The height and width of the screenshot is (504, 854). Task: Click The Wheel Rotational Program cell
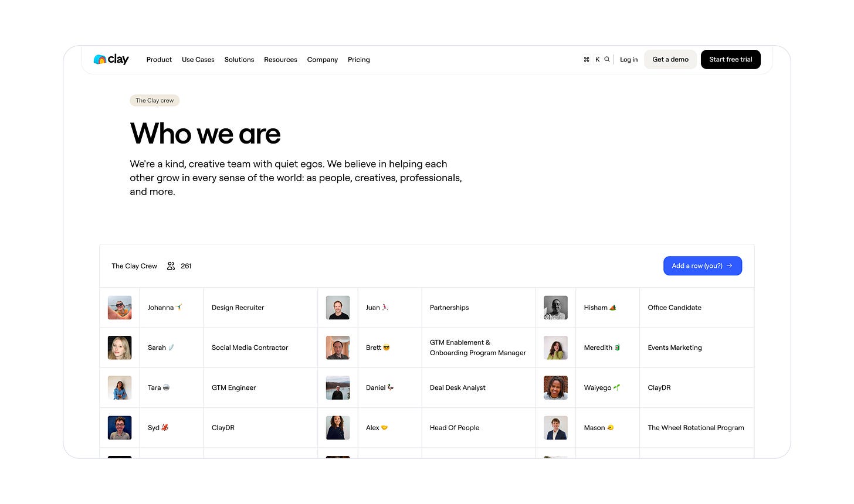click(697, 428)
